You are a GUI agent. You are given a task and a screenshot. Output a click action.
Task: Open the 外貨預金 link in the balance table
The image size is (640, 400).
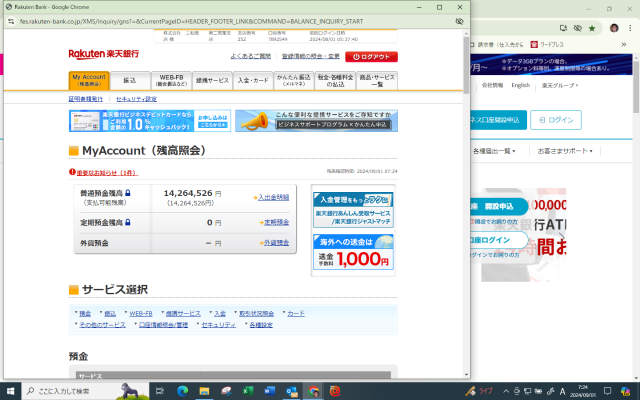(276, 243)
